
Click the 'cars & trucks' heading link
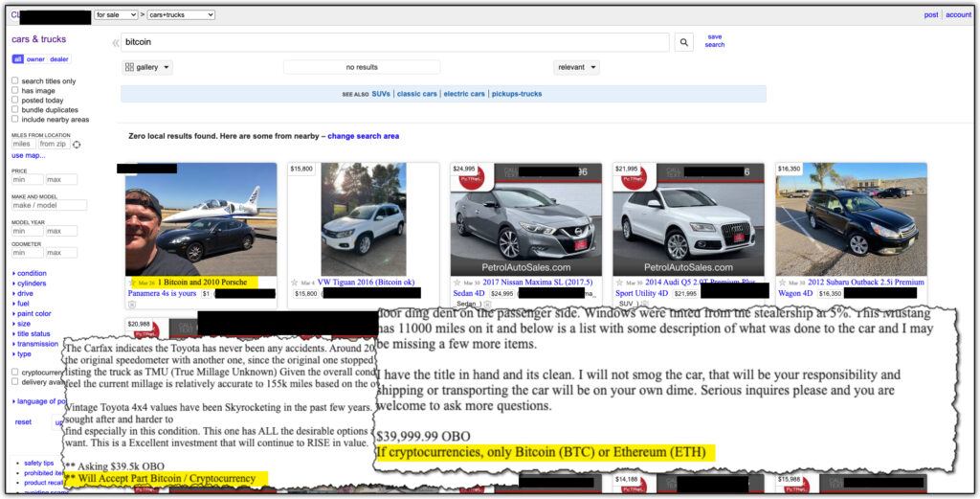click(38, 38)
